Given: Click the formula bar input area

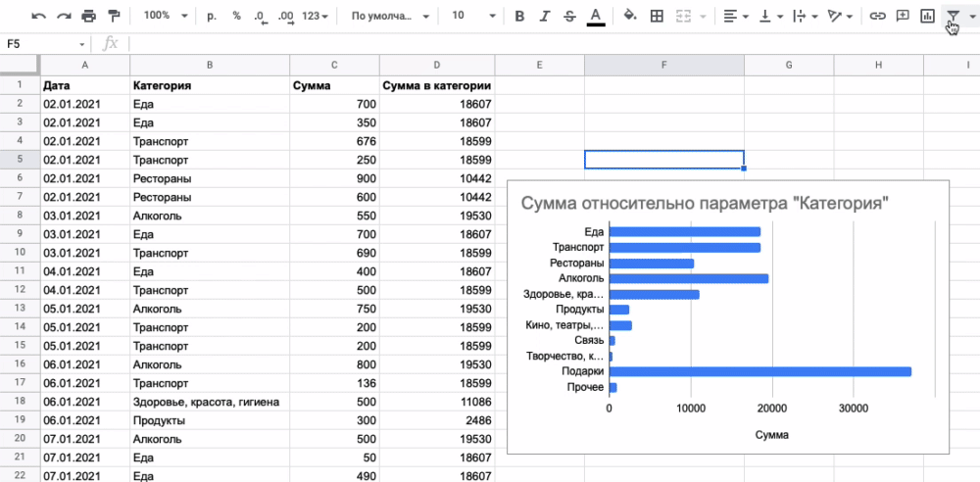Looking at the screenshot, I should pos(553,44).
